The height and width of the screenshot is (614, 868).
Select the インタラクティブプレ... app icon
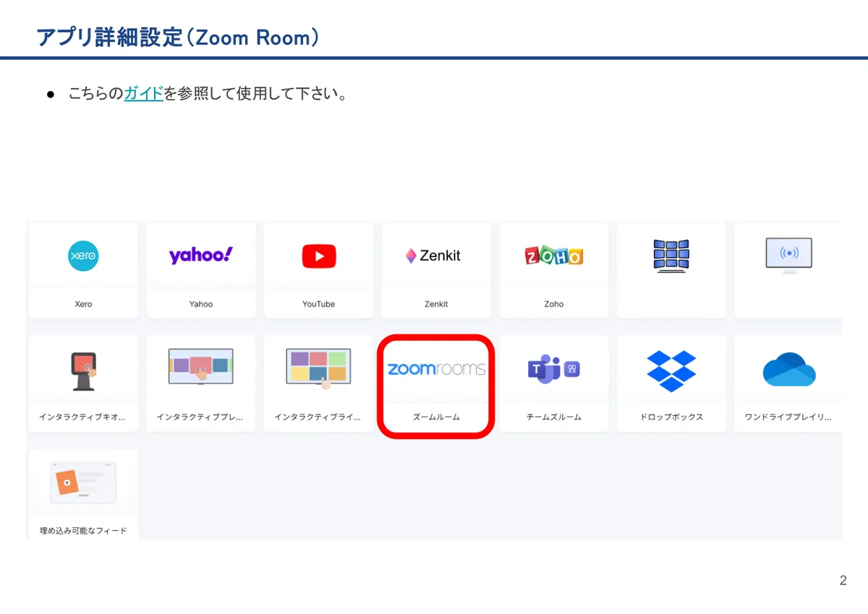pos(201,366)
